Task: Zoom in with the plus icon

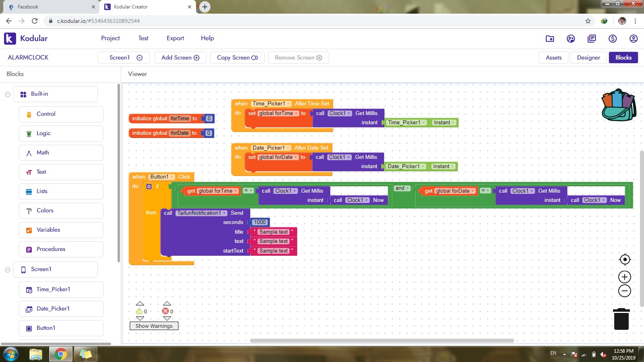Action: 625,277
